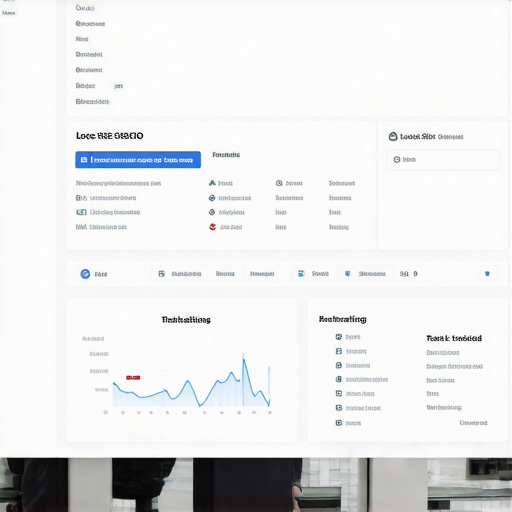
Task: Focus the side panel input field with smiley icon
Action: coord(443,160)
